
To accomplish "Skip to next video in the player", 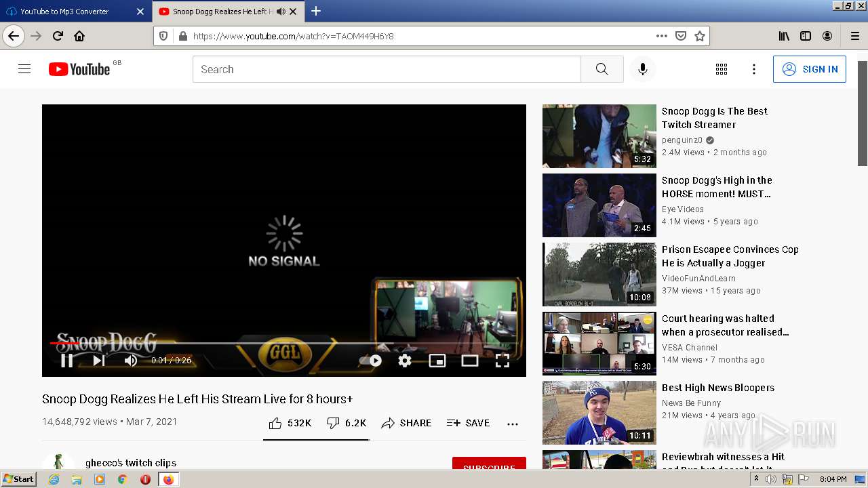I will pos(99,361).
